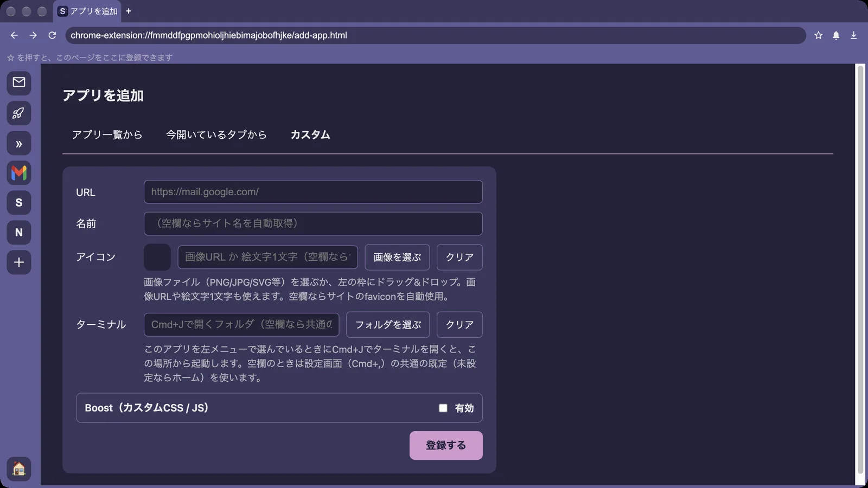This screenshot has height=488, width=868.
Task: Bookmark page with star icon
Action: [x=818, y=35]
